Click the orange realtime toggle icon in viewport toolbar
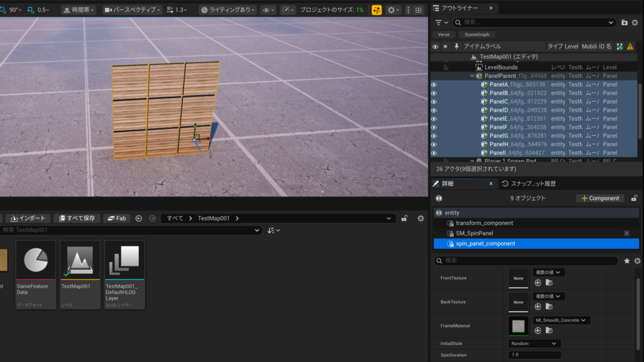 coord(377,10)
